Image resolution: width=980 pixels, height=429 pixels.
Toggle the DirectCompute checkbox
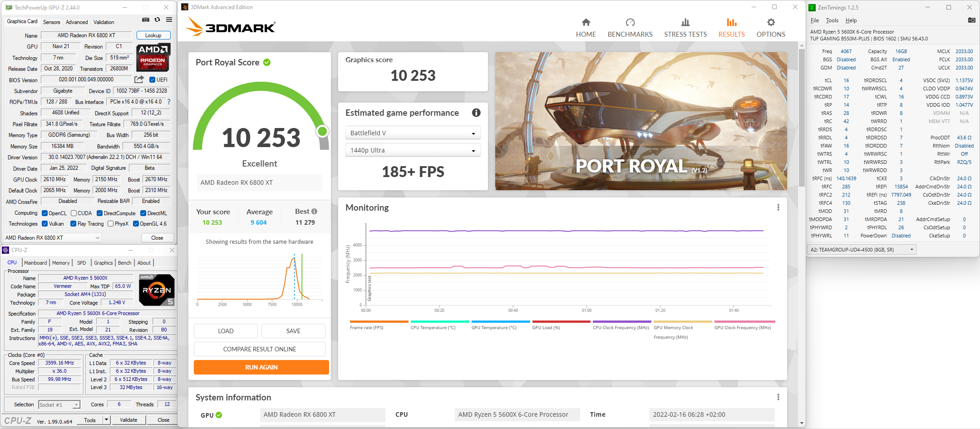pyautogui.click(x=99, y=213)
